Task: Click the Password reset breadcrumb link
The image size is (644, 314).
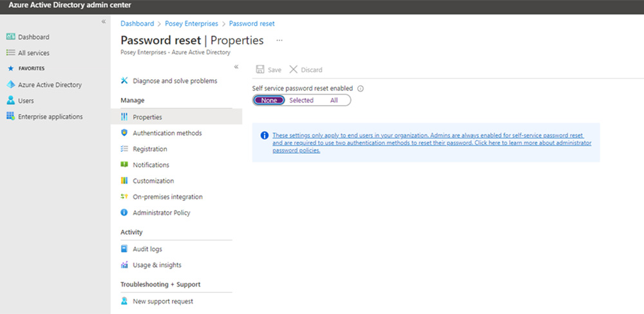Action: pos(252,23)
